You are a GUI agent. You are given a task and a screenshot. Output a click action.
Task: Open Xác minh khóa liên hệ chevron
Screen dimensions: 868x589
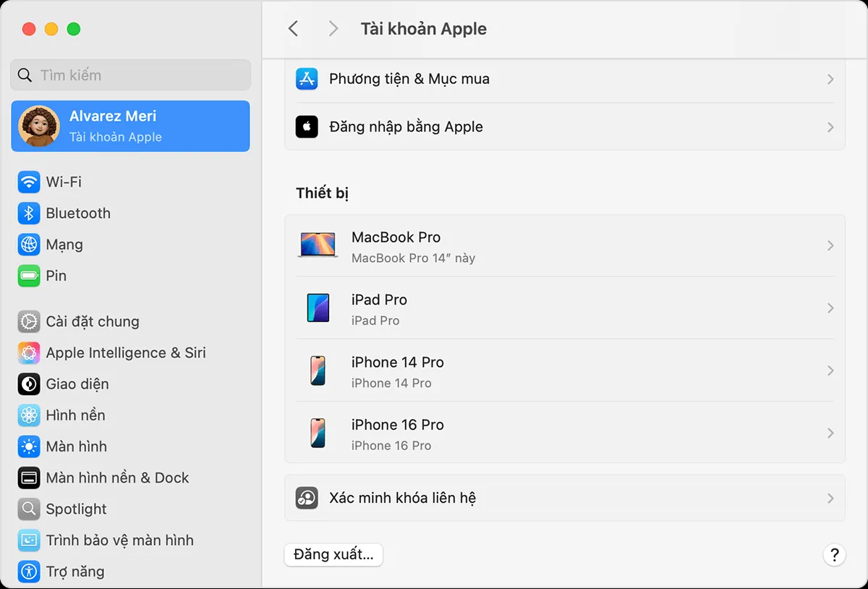click(x=830, y=499)
